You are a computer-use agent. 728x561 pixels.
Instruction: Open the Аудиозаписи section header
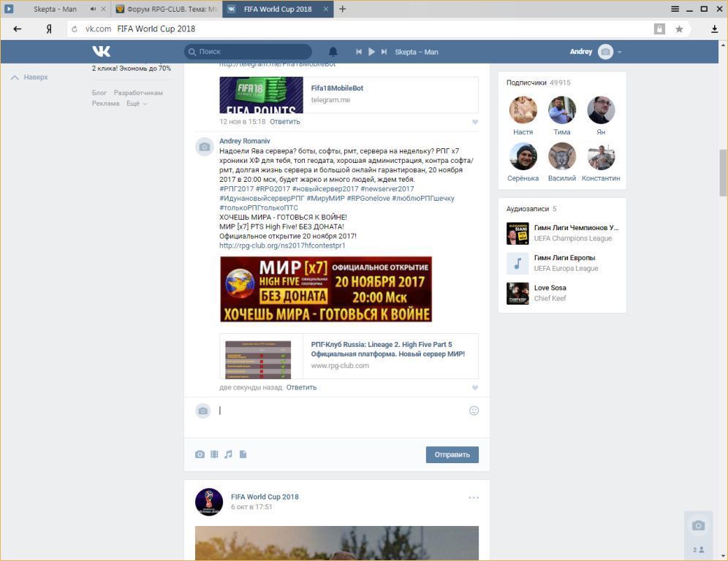coord(531,209)
